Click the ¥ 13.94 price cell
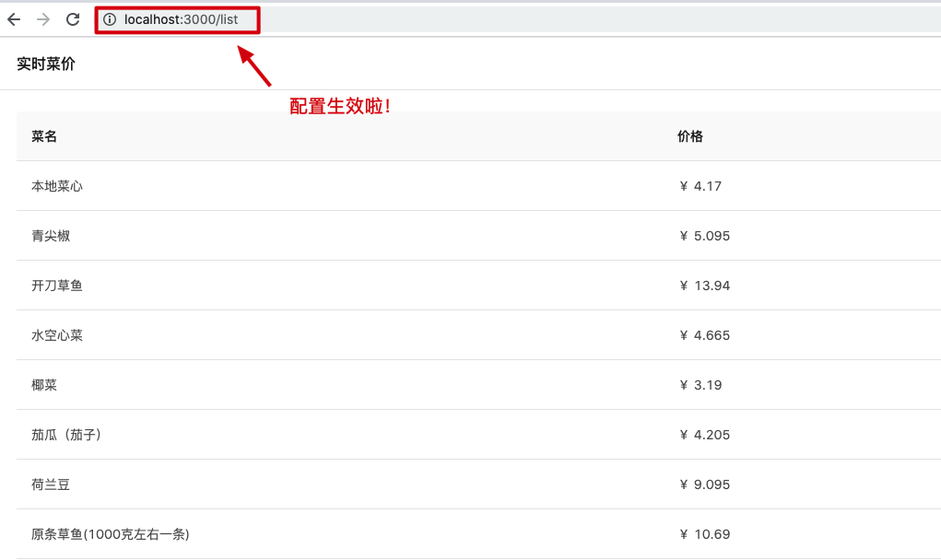Image resolution: width=941 pixels, height=560 pixels. click(x=704, y=286)
